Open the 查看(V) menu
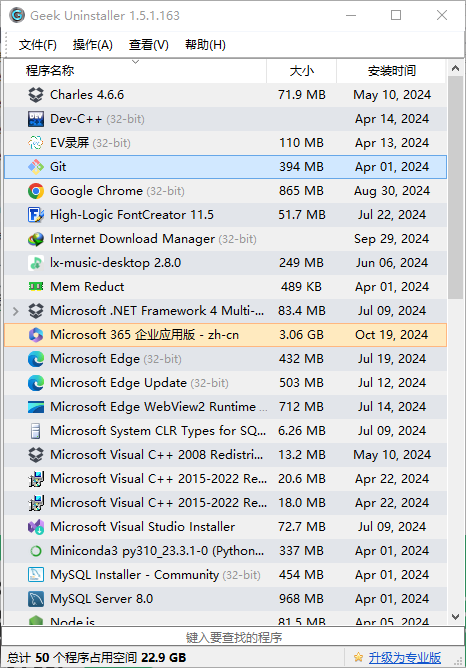 pyautogui.click(x=149, y=45)
